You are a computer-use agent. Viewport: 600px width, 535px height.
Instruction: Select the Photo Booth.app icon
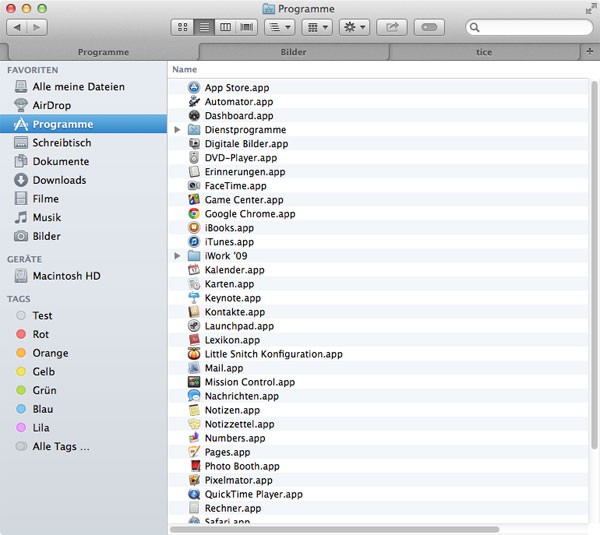coord(194,466)
